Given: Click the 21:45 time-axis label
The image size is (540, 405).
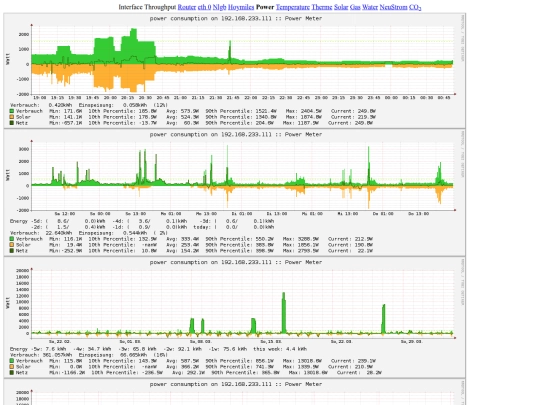Looking at the screenshot, I should tap(233, 98).
